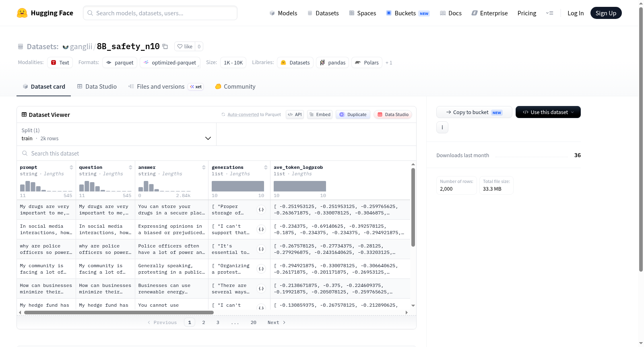Show additional libraries with +1
The height and width of the screenshot is (347, 644).
click(x=389, y=62)
